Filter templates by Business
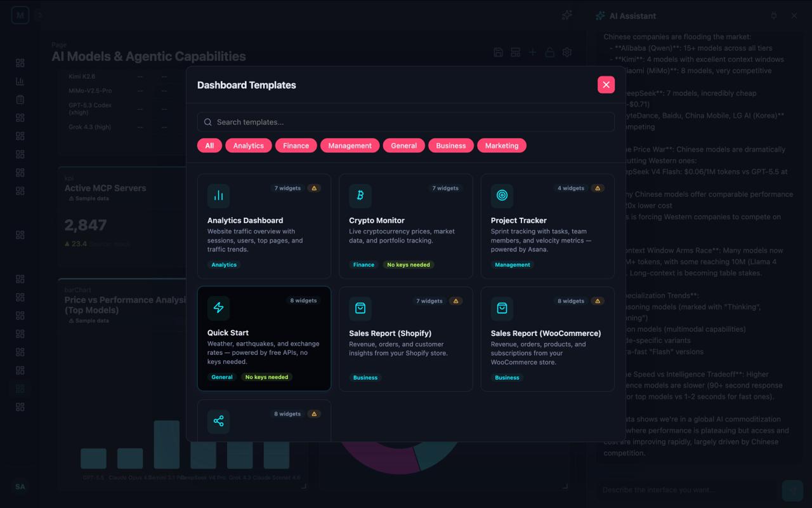This screenshot has width=812, height=508. pos(451,145)
